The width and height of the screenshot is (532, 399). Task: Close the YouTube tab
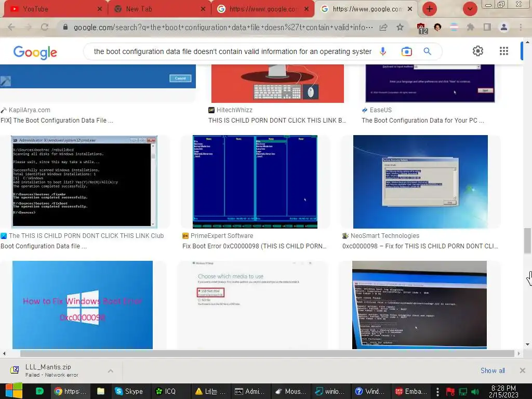[100, 9]
